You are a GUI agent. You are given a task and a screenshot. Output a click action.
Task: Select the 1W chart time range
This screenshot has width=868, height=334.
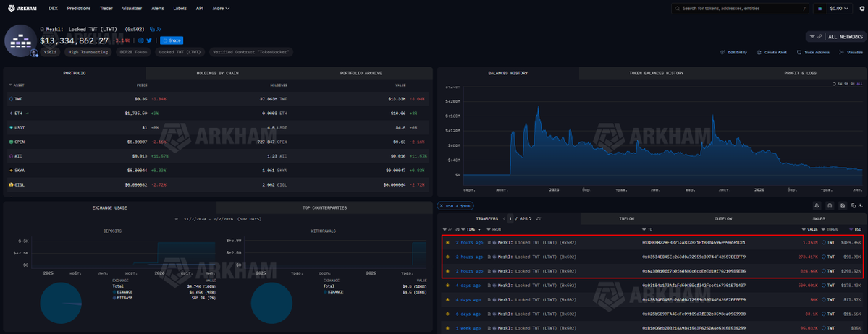pyautogui.click(x=840, y=84)
